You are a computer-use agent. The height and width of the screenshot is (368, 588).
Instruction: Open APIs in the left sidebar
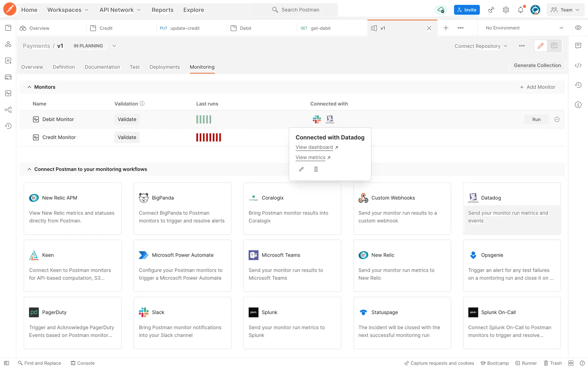click(x=8, y=44)
